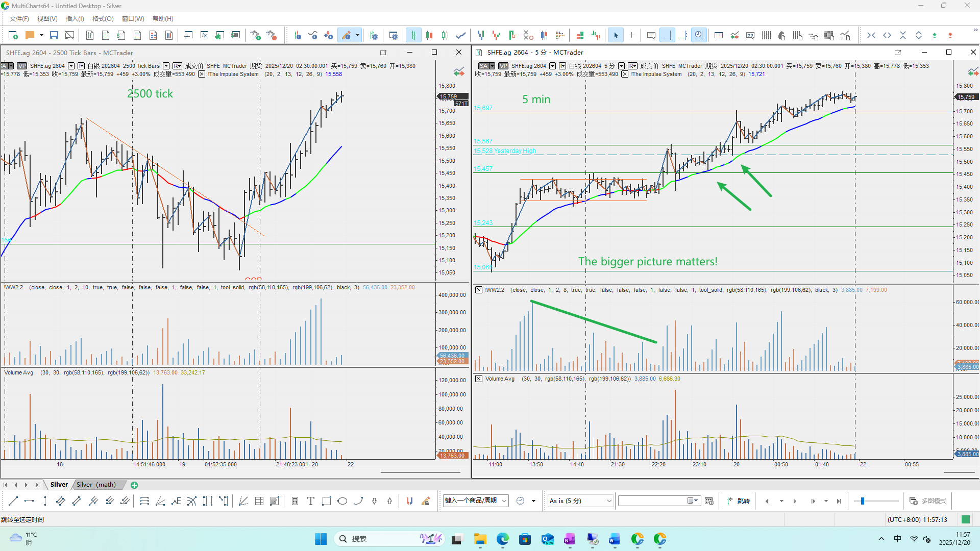Adjust the playback speed slider
This screenshot has width=980, height=551.
tap(863, 501)
